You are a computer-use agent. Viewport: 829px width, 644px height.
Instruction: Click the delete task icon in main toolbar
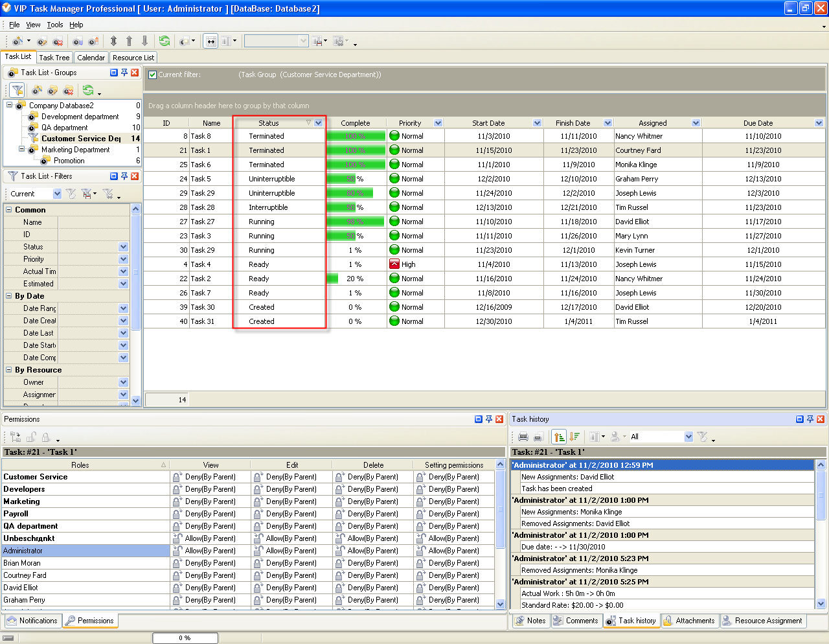[58, 41]
